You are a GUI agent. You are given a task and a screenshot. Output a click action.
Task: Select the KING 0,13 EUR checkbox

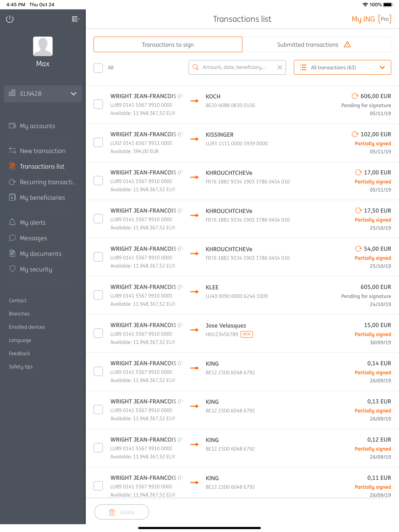pyautogui.click(x=98, y=410)
